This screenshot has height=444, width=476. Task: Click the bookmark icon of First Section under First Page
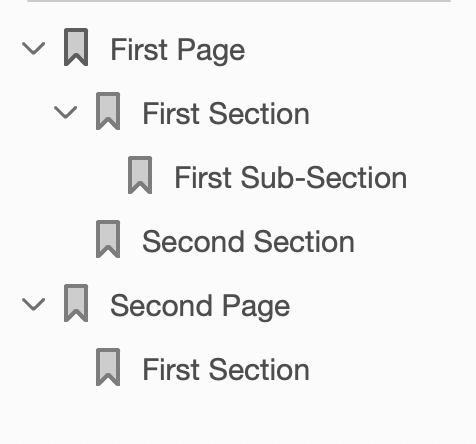tap(108, 111)
